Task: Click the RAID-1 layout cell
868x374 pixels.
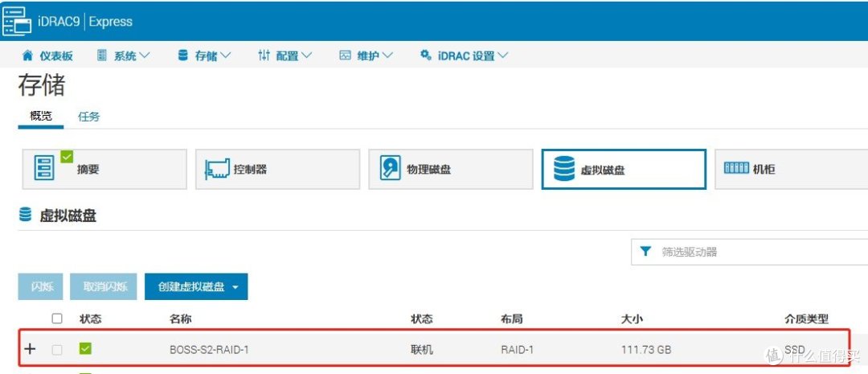Action: 518,350
